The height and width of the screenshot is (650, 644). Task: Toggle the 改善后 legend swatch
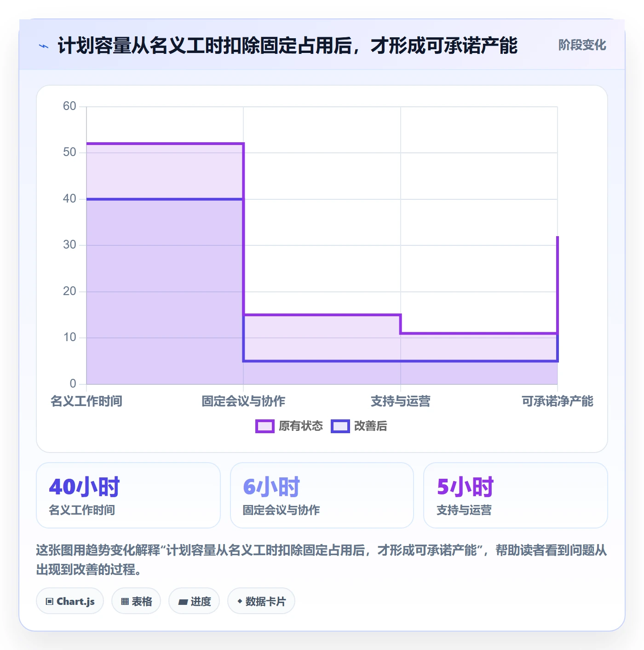tap(340, 426)
